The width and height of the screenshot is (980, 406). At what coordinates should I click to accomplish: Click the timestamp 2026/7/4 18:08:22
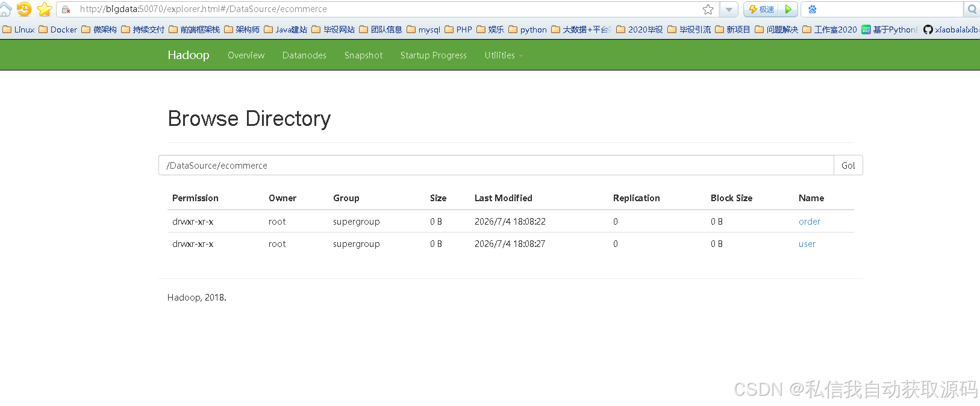click(x=510, y=222)
